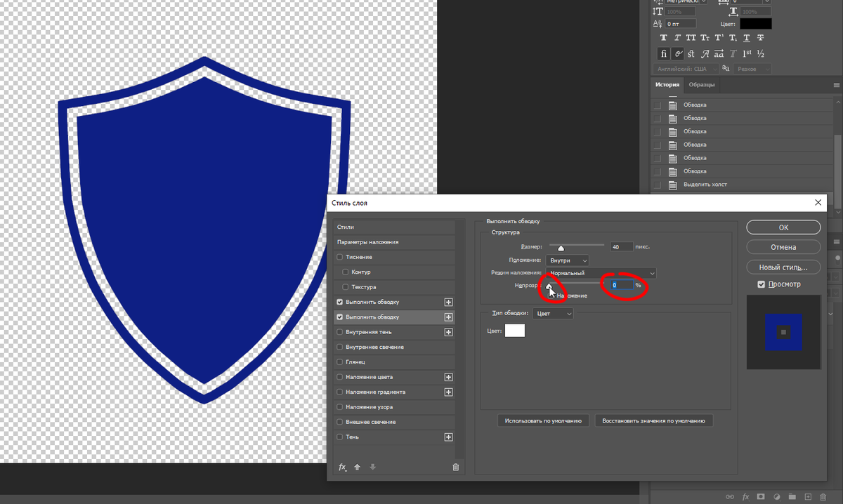Apply superscript text style
843x504 pixels.
719,37
